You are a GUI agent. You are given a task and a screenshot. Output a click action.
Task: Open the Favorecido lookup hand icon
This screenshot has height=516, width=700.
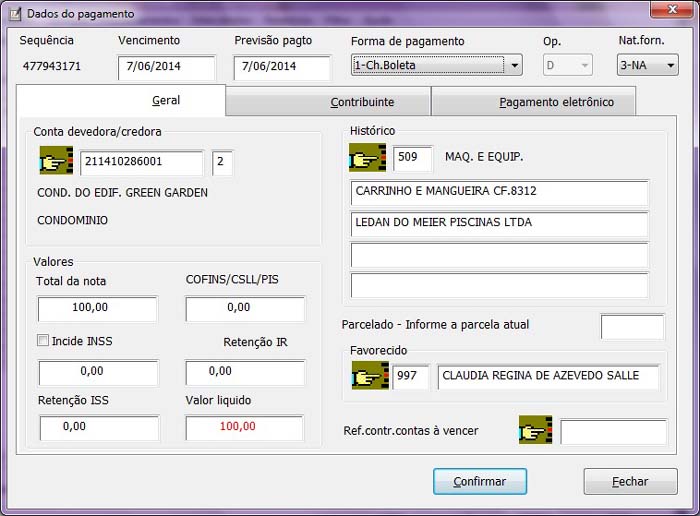click(x=370, y=377)
